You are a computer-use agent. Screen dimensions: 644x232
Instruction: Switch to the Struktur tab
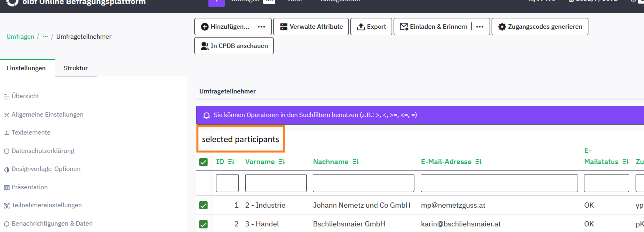tap(76, 68)
